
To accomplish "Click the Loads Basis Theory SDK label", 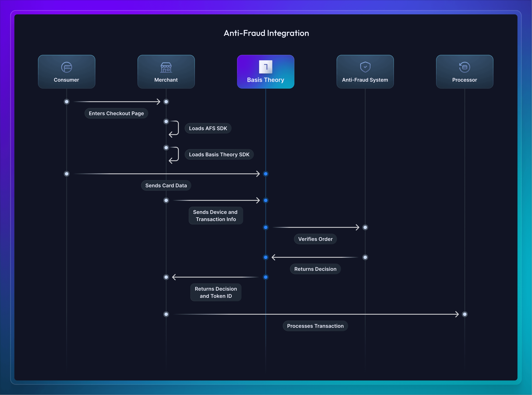I will tap(219, 154).
